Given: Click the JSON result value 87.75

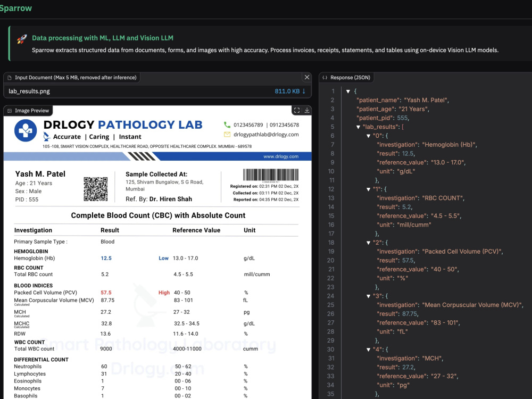Looking at the screenshot, I should 410,314.
